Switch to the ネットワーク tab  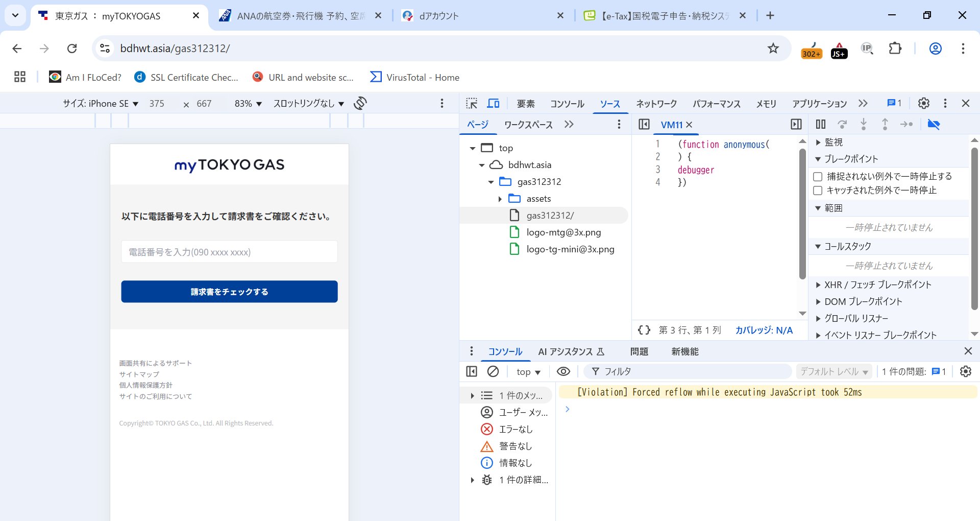pos(656,104)
